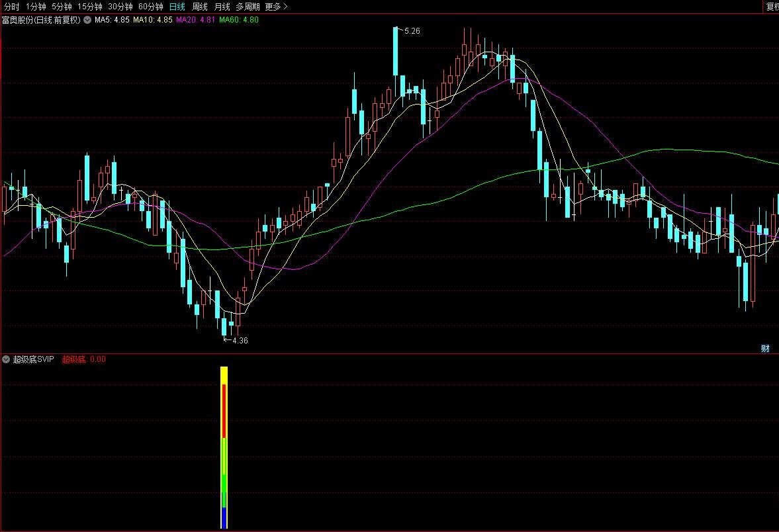
Task: Switch to the 分时 chart tab
Action: (11, 7)
